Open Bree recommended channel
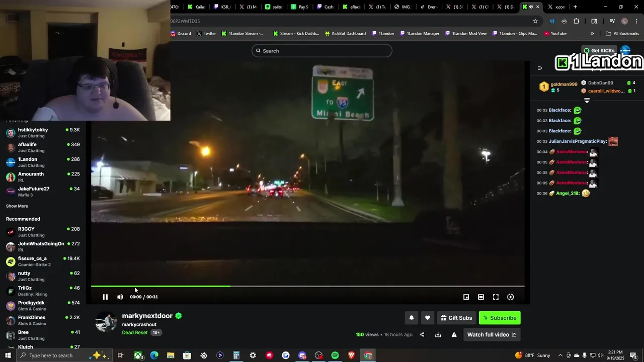Viewport: 644px width, 362px height. click(43, 335)
